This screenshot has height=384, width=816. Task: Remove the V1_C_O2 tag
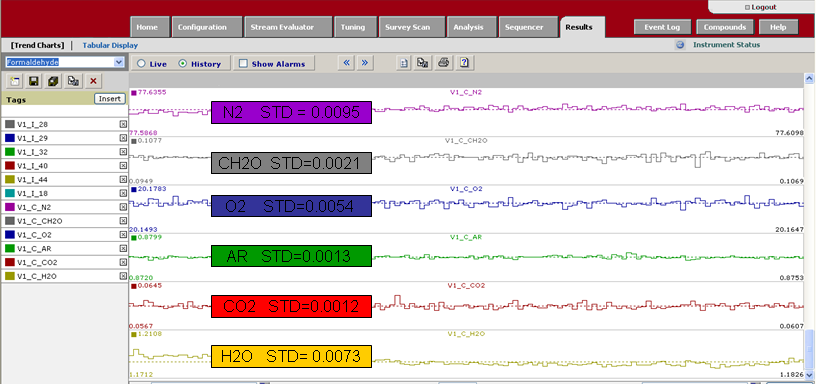pyautogui.click(x=123, y=234)
